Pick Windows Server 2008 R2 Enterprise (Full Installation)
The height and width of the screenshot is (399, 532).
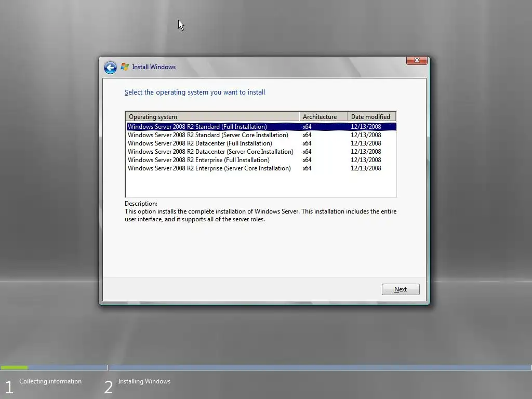click(261, 160)
